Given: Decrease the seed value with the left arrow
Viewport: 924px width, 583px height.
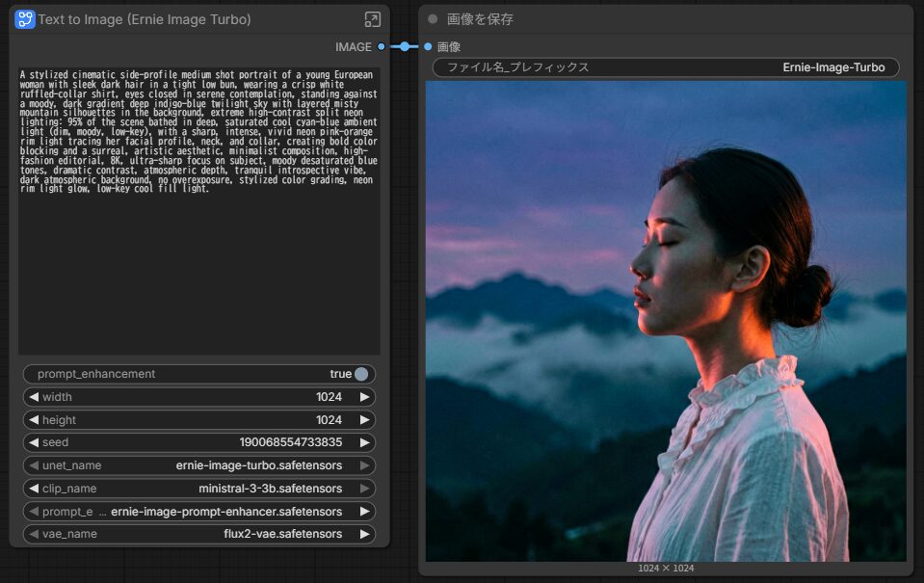Looking at the screenshot, I should pyautogui.click(x=34, y=443).
